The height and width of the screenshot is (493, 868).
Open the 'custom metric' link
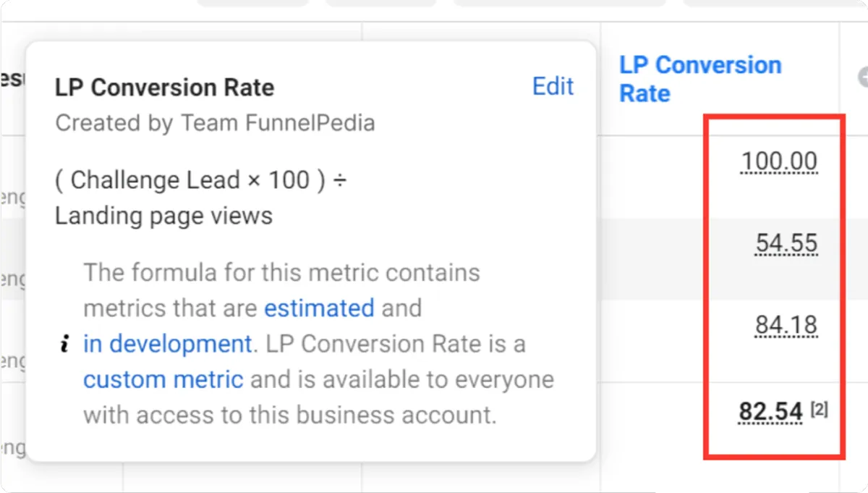click(x=163, y=379)
